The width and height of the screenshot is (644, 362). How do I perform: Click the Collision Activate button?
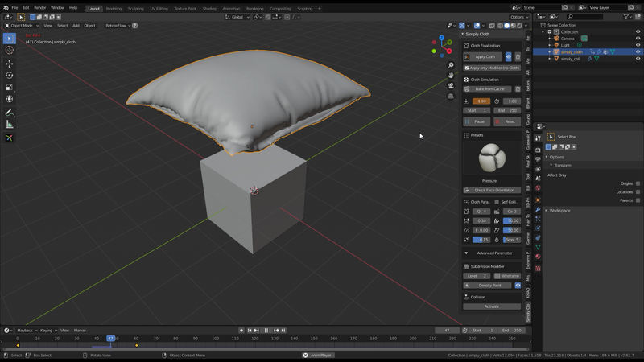click(x=492, y=306)
